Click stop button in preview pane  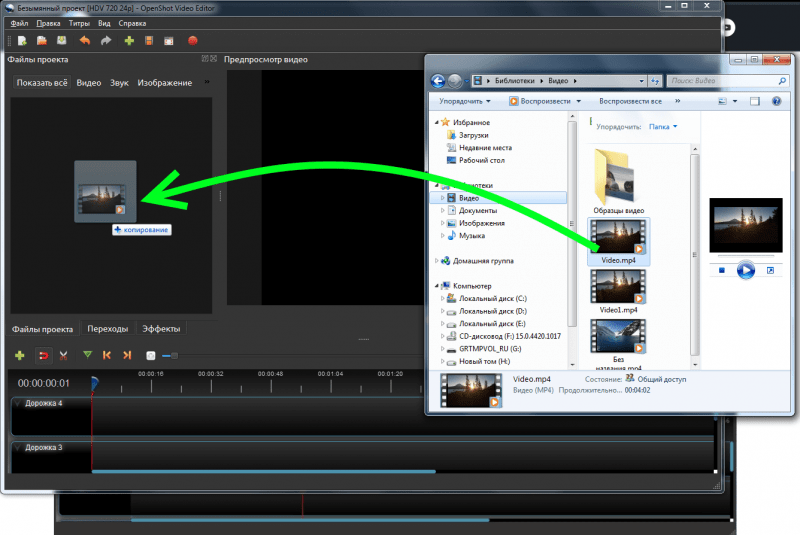(x=721, y=270)
